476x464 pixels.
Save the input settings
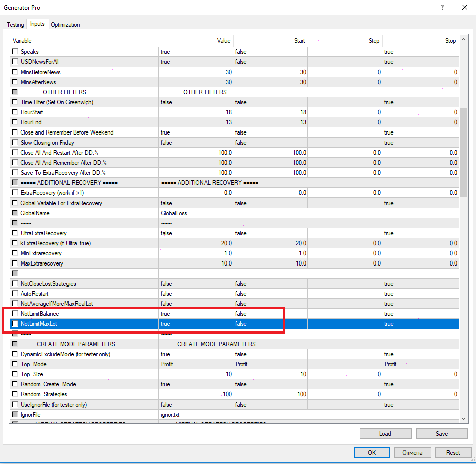(442, 434)
